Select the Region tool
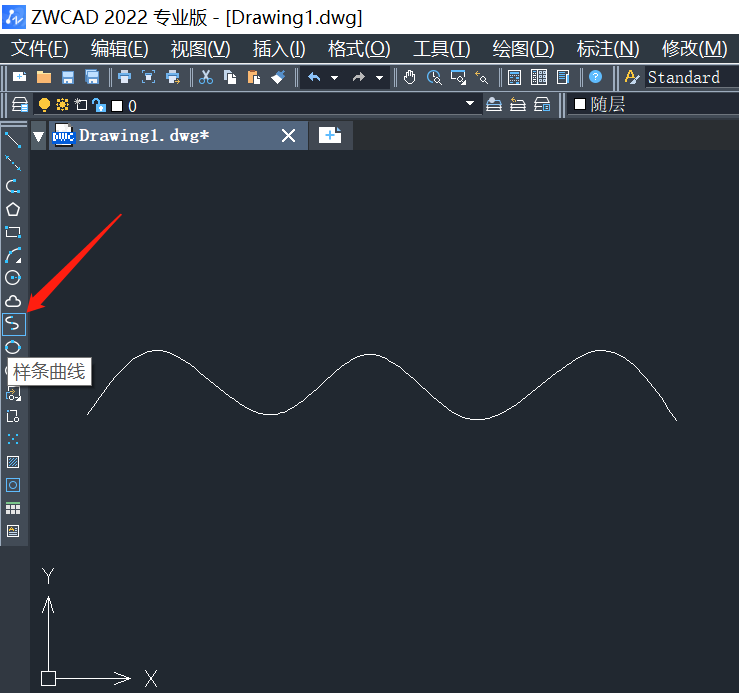 click(13, 485)
